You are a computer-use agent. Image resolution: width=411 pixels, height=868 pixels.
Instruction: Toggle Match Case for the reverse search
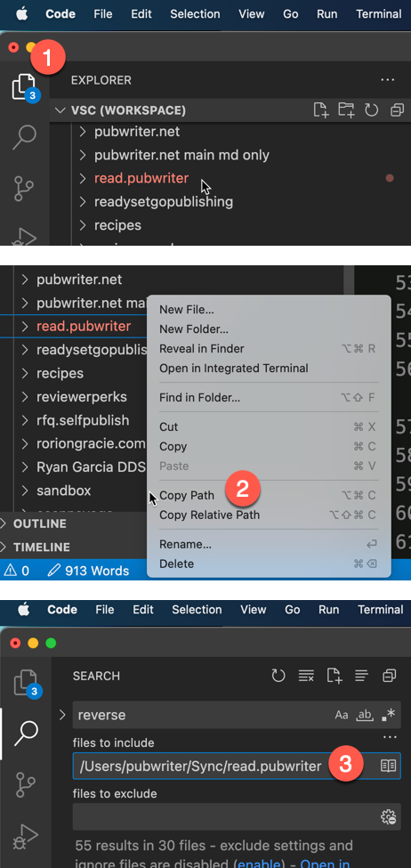(x=342, y=715)
